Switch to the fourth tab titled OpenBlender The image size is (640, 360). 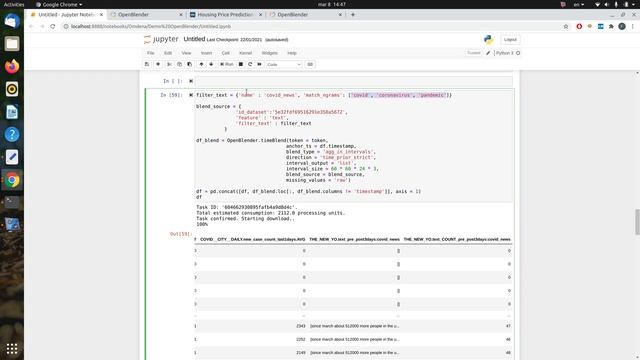305,15
